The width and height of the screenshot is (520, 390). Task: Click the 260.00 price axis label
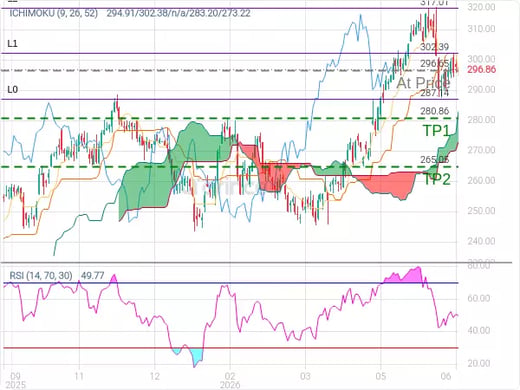point(481,180)
